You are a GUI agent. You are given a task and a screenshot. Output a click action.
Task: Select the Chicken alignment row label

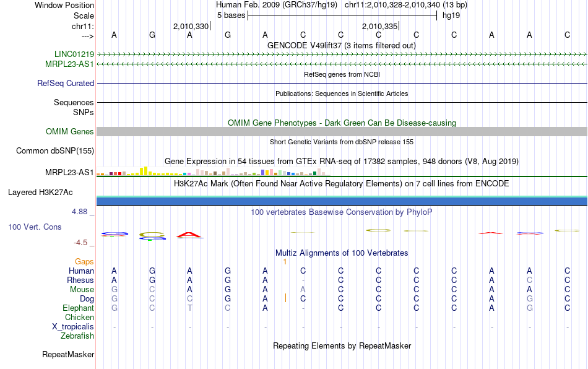79,317
